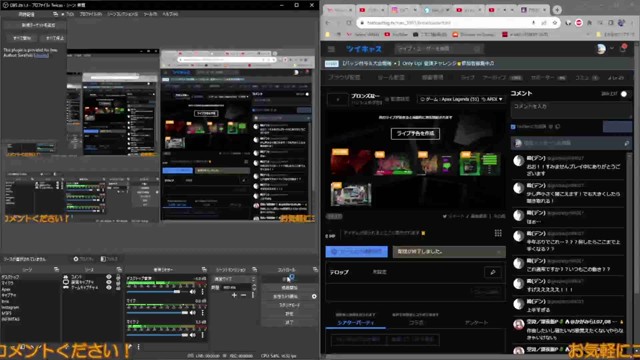The width and height of the screenshot is (640, 360).
Task: Click すべて停止 in the plugin dock
Action: (54, 38)
